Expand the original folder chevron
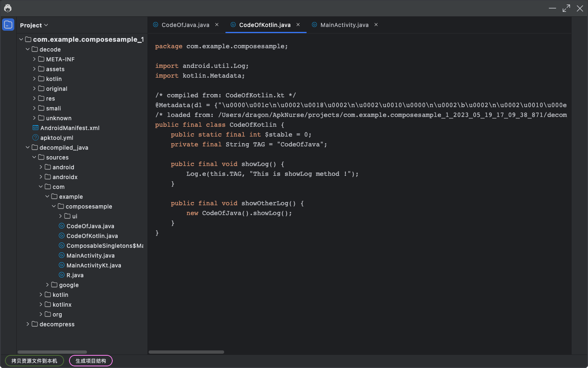 (x=34, y=88)
